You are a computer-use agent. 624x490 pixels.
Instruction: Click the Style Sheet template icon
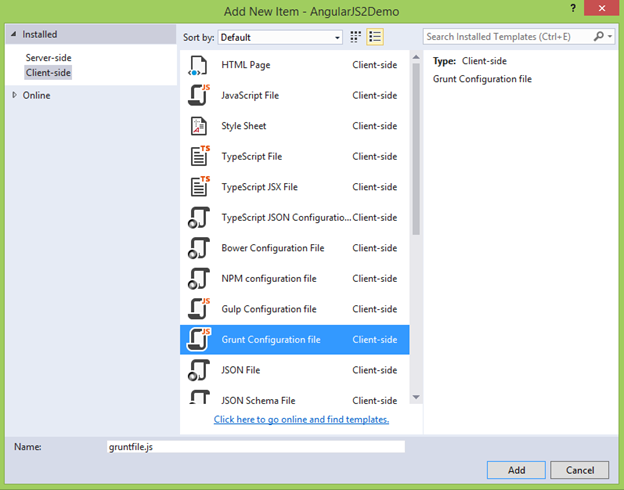[x=199, y=126]
